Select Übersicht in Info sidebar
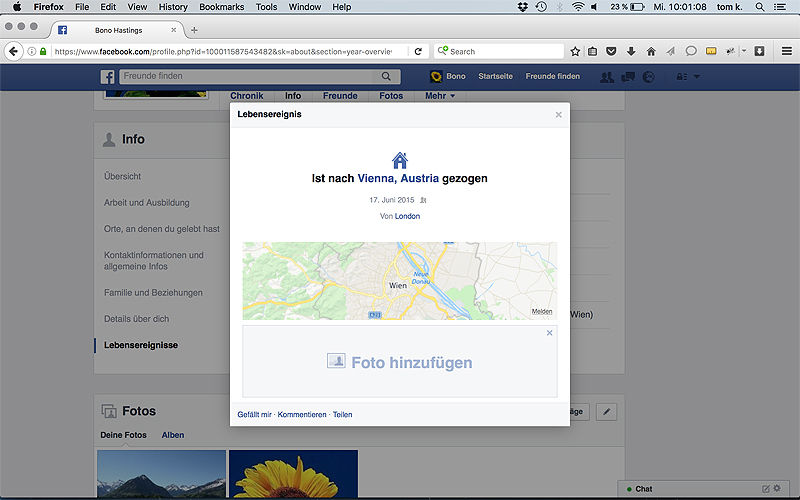Image resolution: width=800 pixels, height=500 pixels. coord(122,176)
